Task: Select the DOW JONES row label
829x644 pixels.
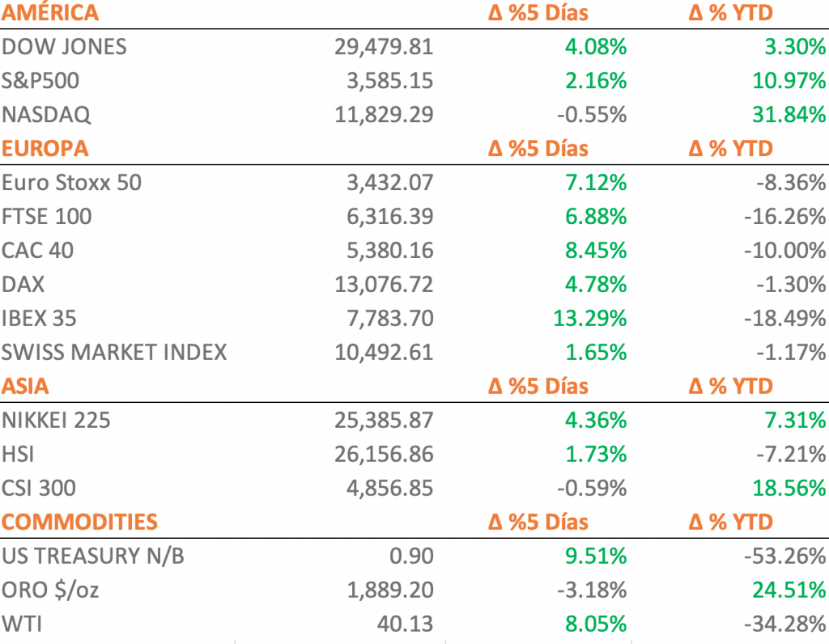Action: [x=64, y=47]
